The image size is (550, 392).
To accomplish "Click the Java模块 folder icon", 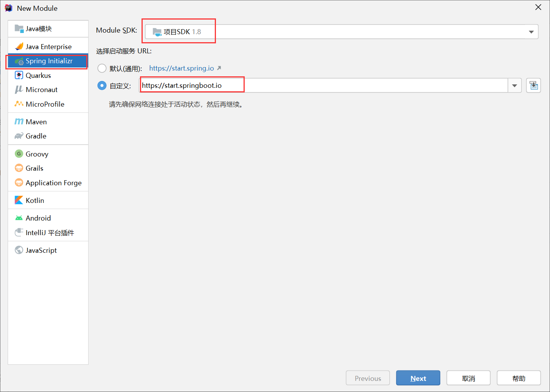I will pos(19,29).
